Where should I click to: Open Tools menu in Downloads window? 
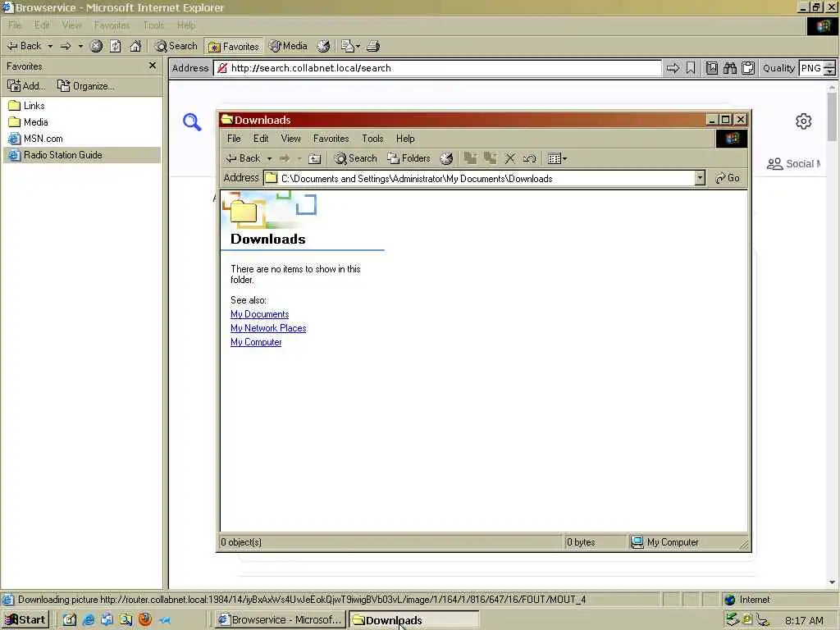pos(372,139)
